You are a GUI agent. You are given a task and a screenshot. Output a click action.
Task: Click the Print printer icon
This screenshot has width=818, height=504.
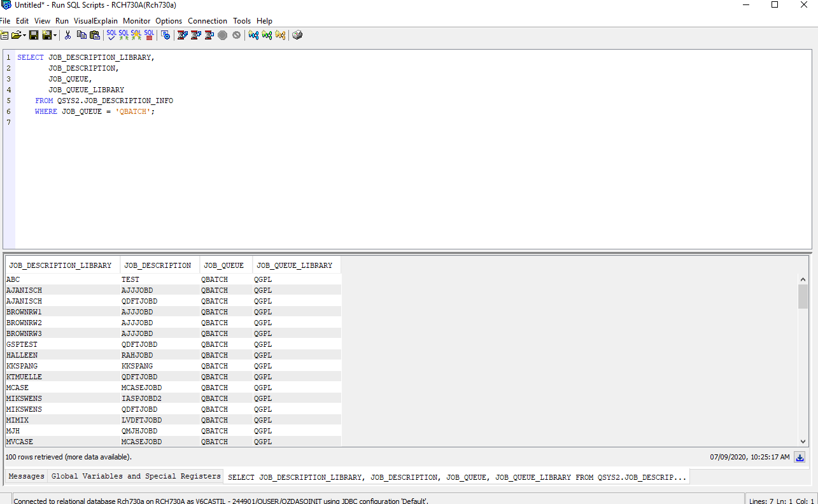(297, 35)
